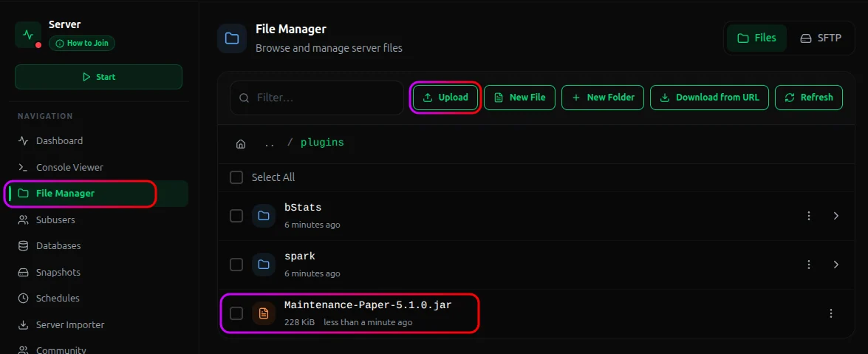Click the How to Join badge

click(x=82, y=43)
